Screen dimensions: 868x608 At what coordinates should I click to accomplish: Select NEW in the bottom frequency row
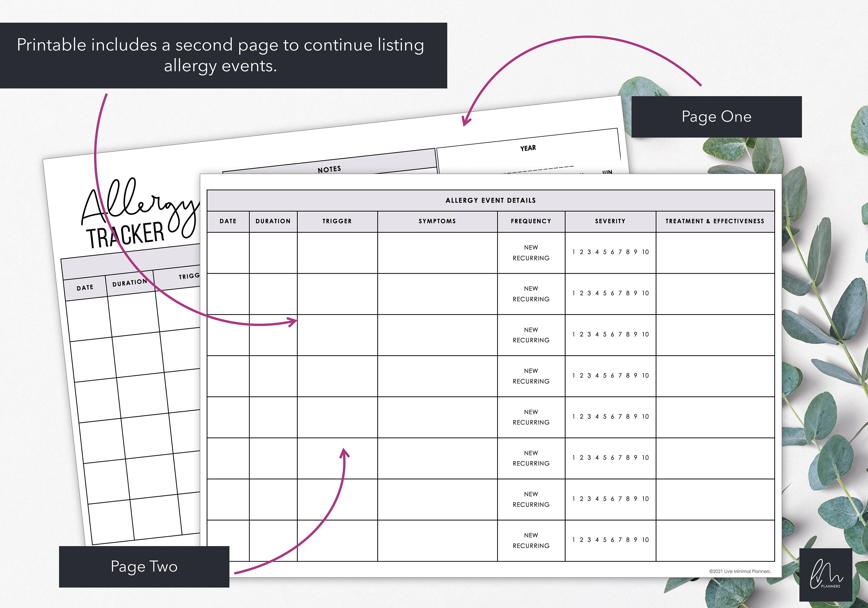click(x=531, y=535)
